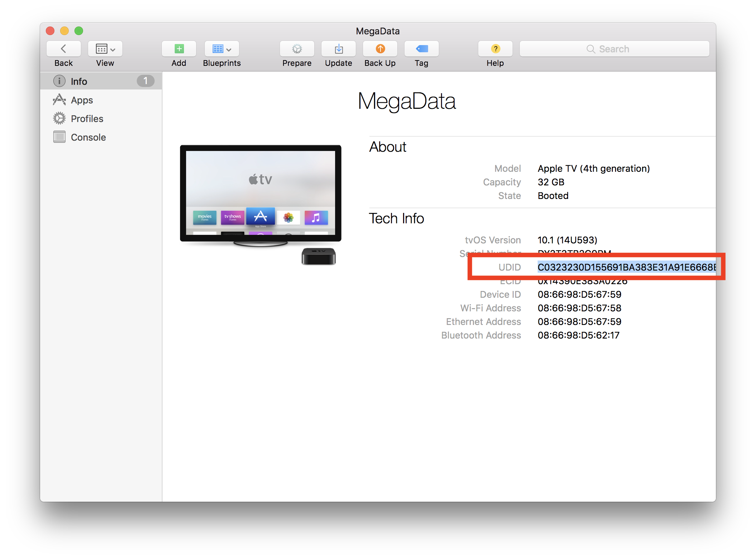This screenshot has height=559, width=756.
Task: Click the About section heading
Action: [x=388, y=147]
